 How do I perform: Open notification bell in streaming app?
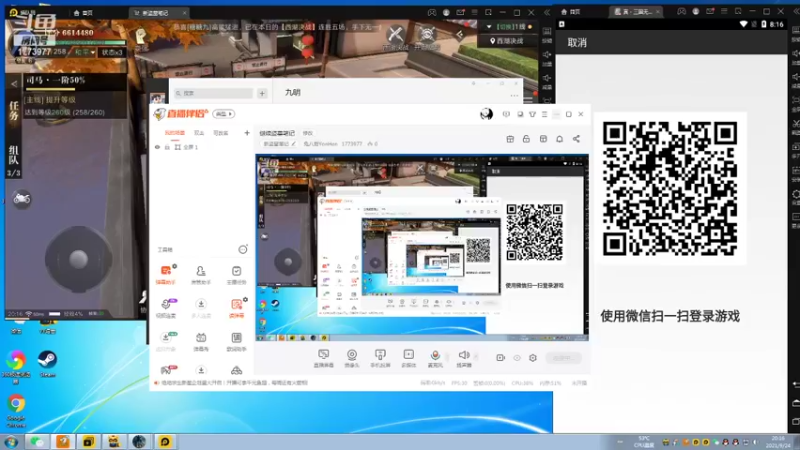560,139
